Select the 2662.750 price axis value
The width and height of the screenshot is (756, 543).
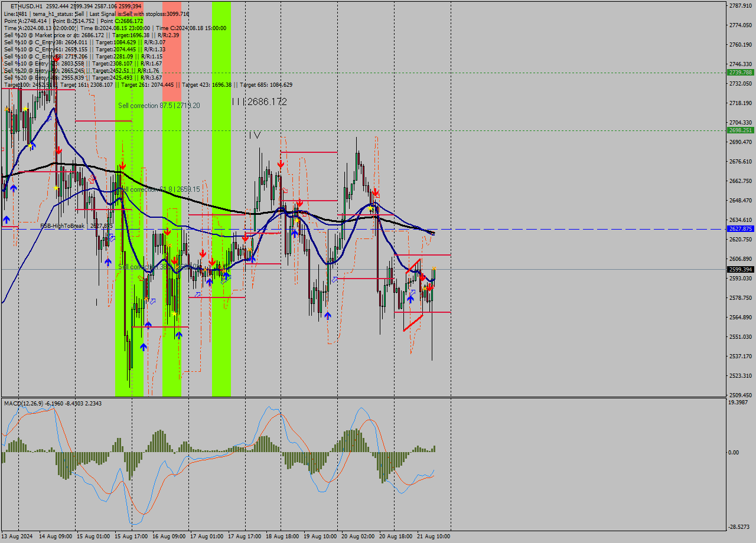741,181
